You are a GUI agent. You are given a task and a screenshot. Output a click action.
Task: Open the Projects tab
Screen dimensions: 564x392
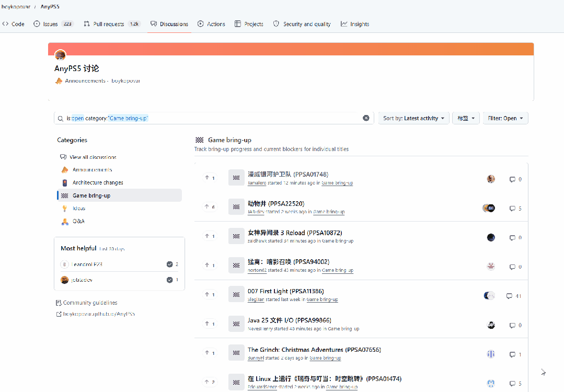point(249,24)
